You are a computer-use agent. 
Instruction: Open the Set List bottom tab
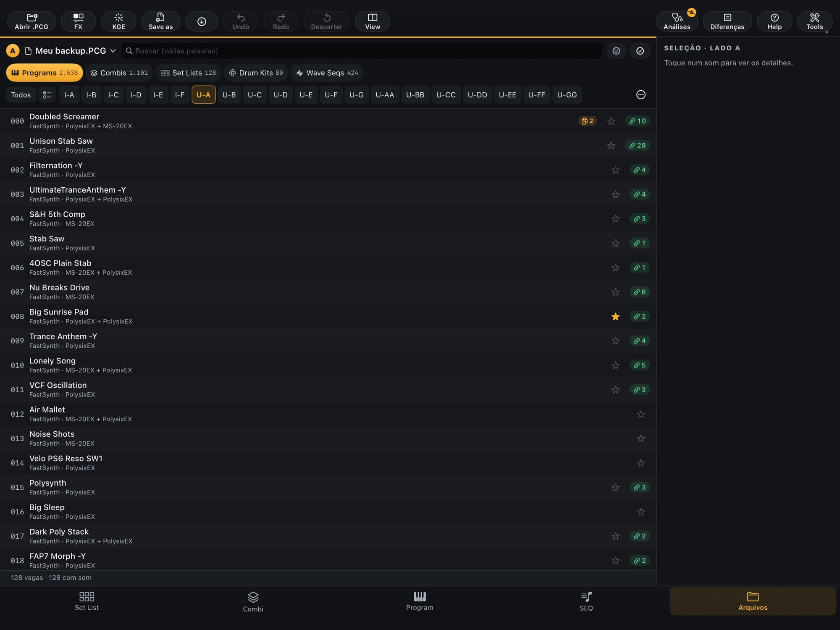click(87, 601)
